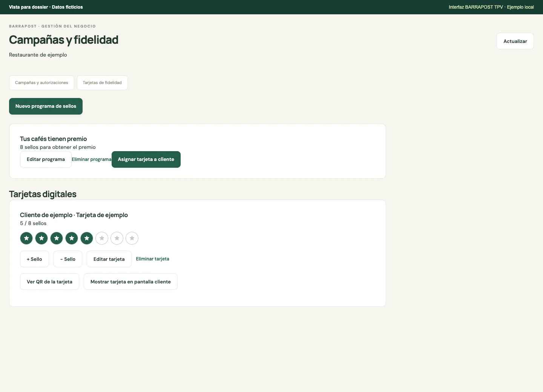Select the second filled stamp star

click(x=41, y=238)
